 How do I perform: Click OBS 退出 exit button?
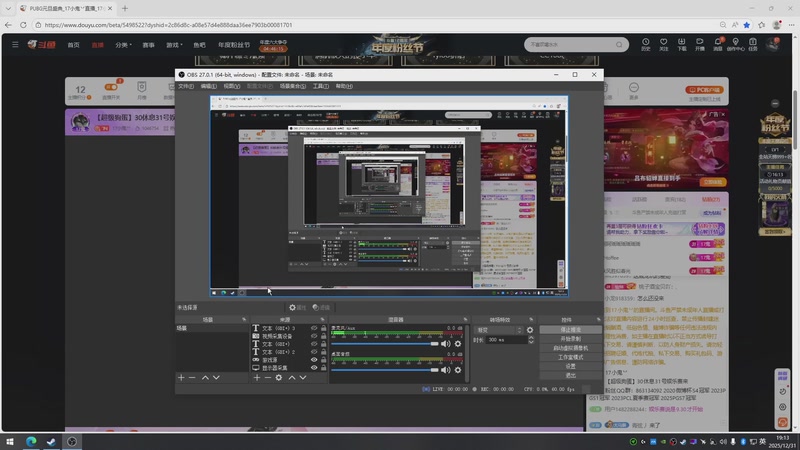tap(570, 376)
